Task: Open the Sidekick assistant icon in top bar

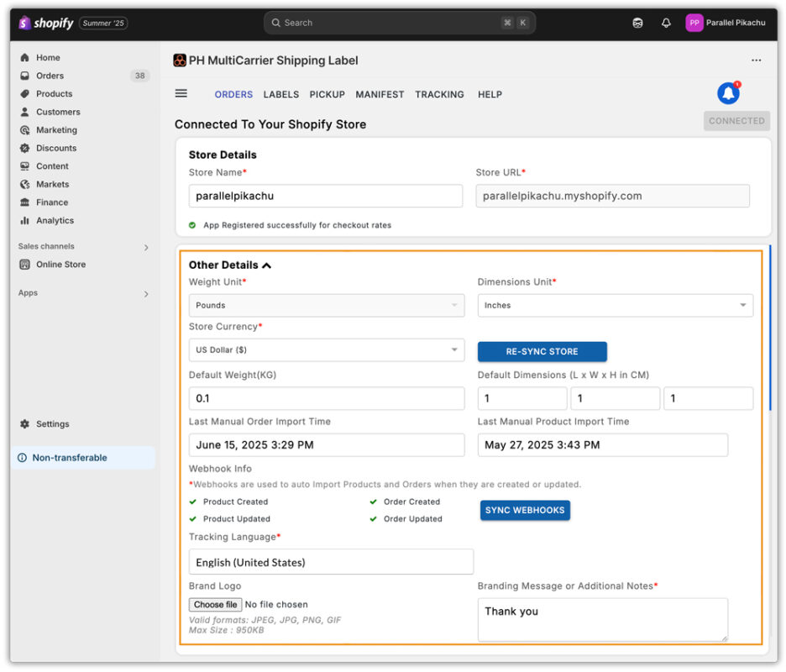Action: click(637, 23)
